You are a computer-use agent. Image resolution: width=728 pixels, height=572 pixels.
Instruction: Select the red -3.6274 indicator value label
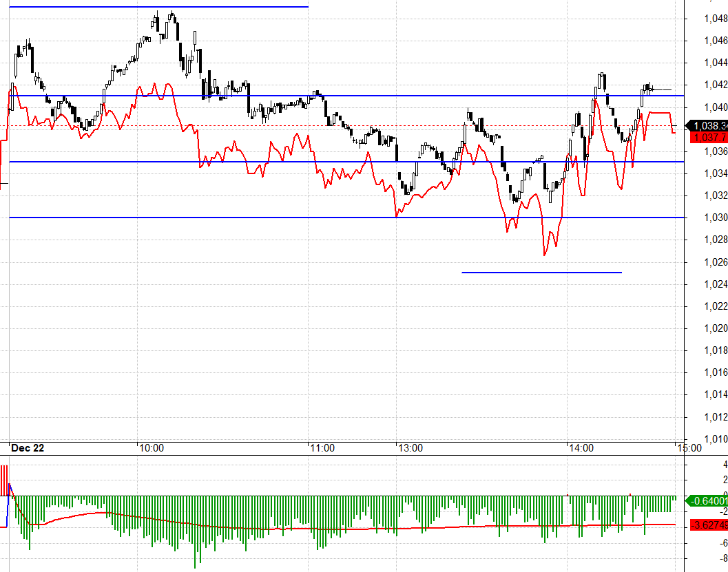point(709,525)
